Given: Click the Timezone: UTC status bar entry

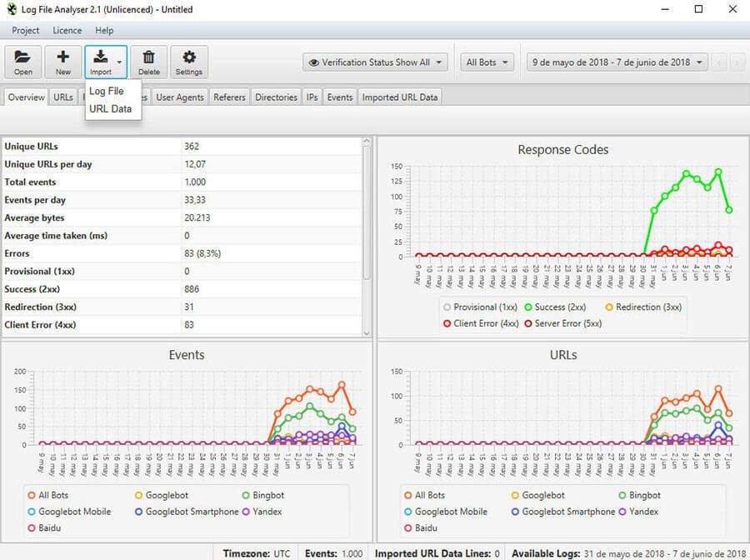Looking at the screenshot, I should coord(257,553).
